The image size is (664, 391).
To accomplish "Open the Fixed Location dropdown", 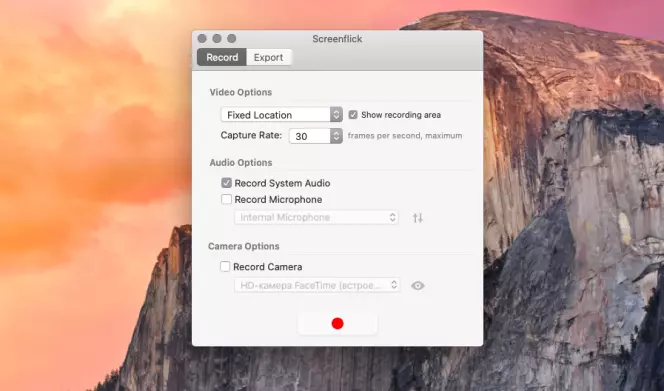I will coord(282,115).
